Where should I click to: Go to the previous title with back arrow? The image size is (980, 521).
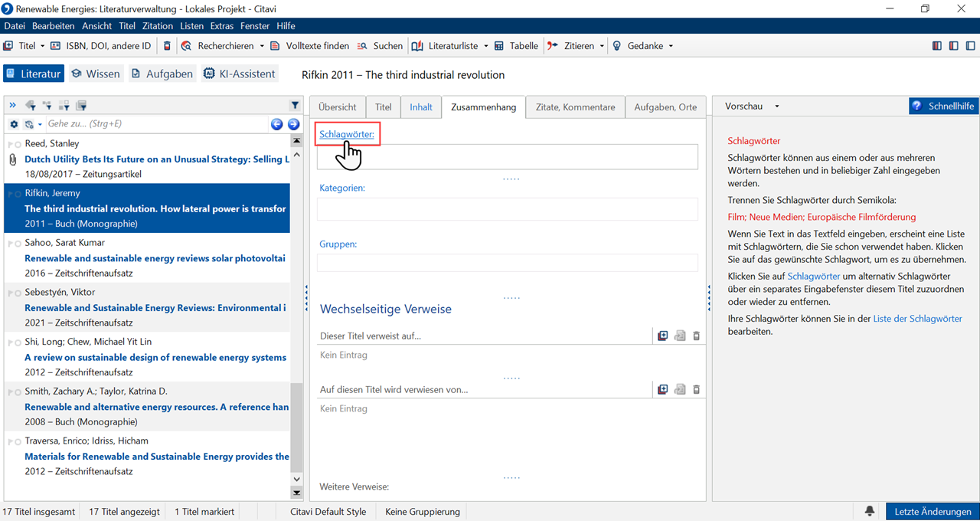(x=277, y=124)
